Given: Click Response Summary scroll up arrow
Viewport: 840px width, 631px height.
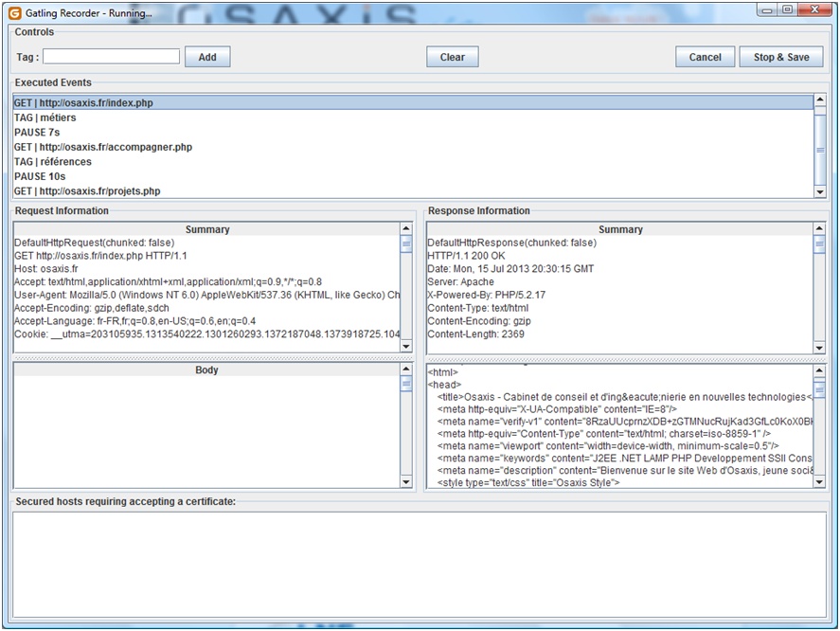Looking at the screenshot, I should click(819, 228).
